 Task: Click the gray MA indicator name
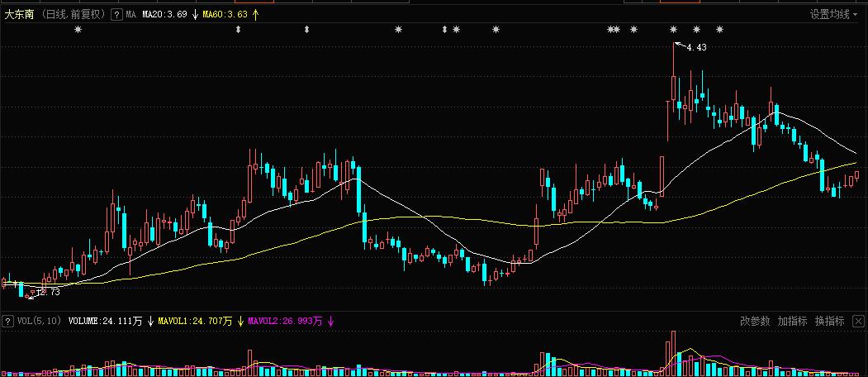tap(130, 15)
